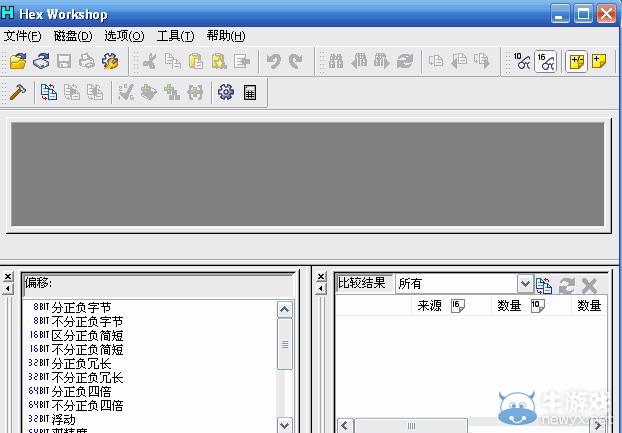Select 32BIT 不分正负冗长 row
The height and width of the screenshot is (433, 622).
150,377
